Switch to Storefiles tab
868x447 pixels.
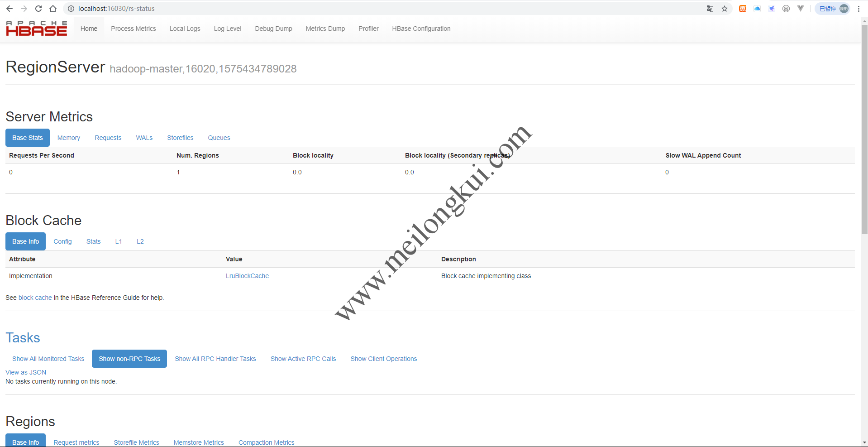[x=180, y=138]
